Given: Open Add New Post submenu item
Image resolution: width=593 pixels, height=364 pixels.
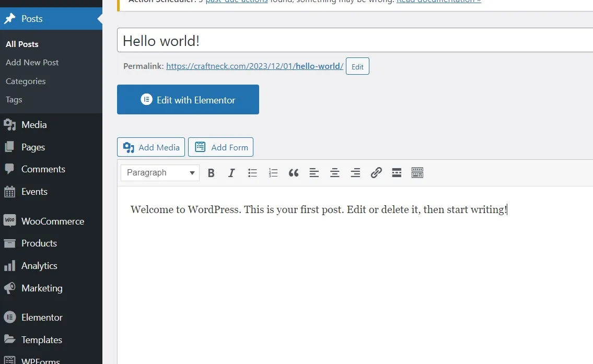Looking at the screenshot, I should pyautogui.click(x=32, y=62).
